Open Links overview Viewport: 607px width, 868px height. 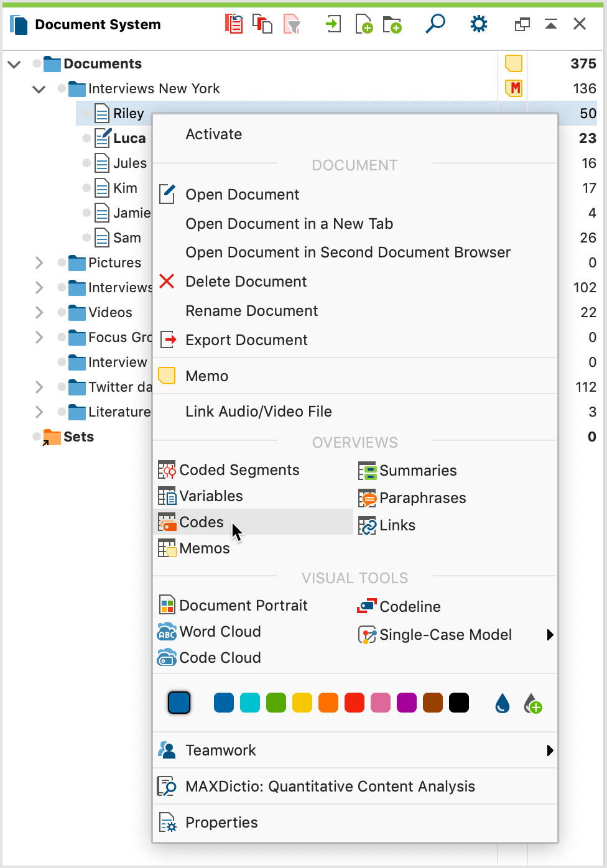(x=387, y=525)
